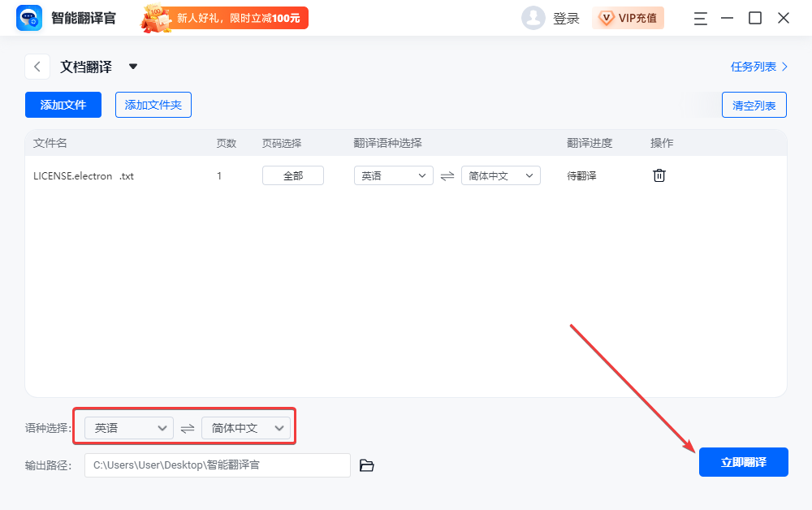Image resolution: width=812 pixels, height=510 pixels.
Task: Click the 添加文件夹 button
Action: pyautogui.click(x=153, y=104)
